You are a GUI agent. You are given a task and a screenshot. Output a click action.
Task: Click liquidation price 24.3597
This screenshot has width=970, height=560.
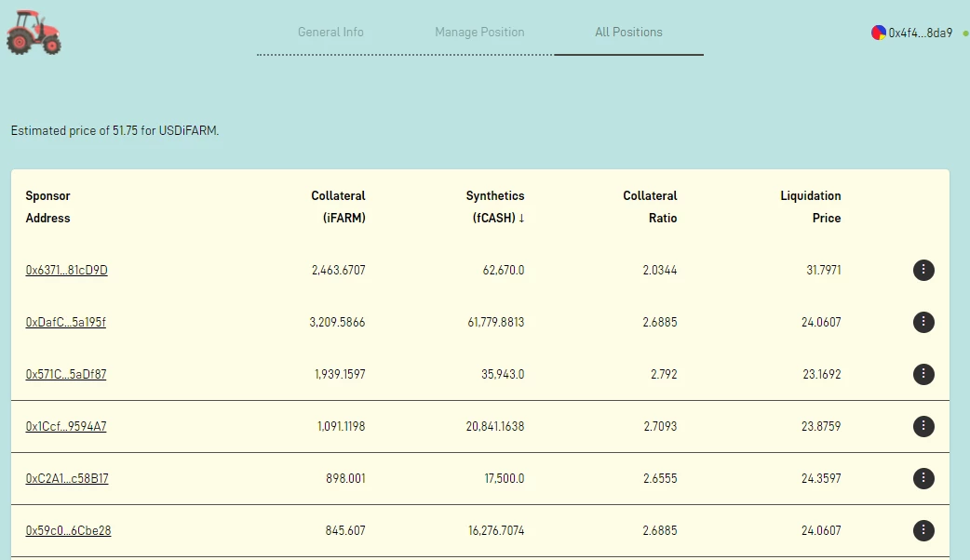pos(821,478)
